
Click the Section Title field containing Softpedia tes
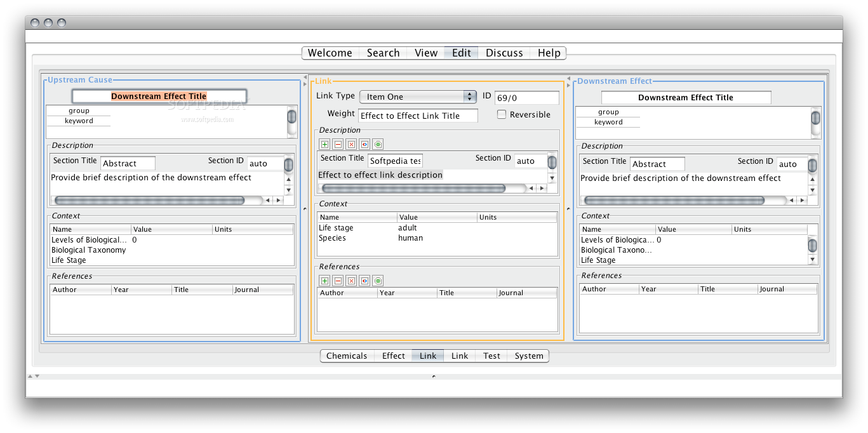pos(395,161)
